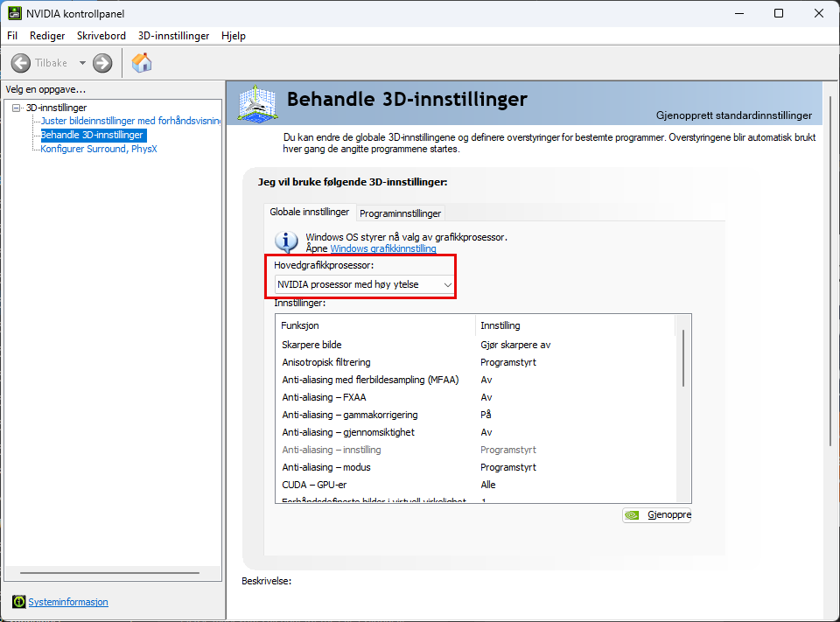Collapse the 3D-innstillinger tree node

pos(16,108)
